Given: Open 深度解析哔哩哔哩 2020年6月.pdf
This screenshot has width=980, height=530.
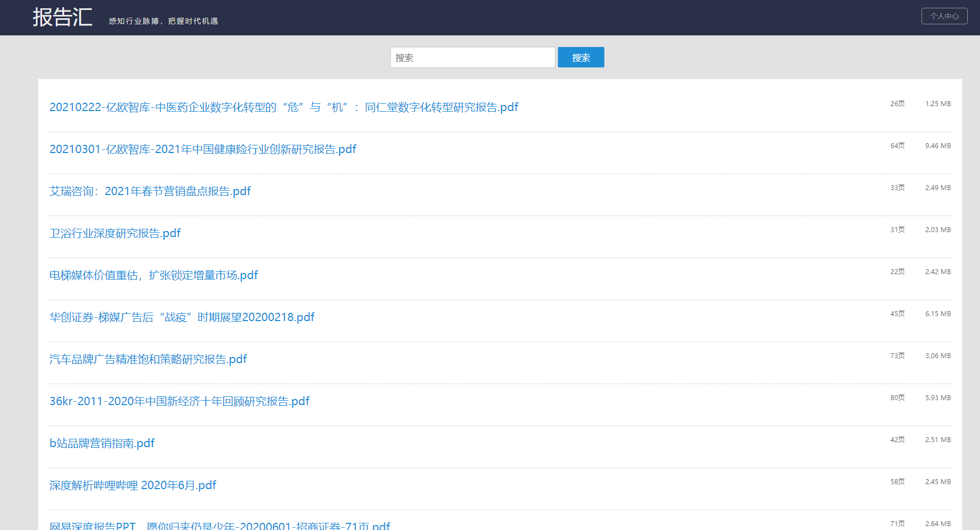Looking at the screenshot, I should click(x=133, y=485).
